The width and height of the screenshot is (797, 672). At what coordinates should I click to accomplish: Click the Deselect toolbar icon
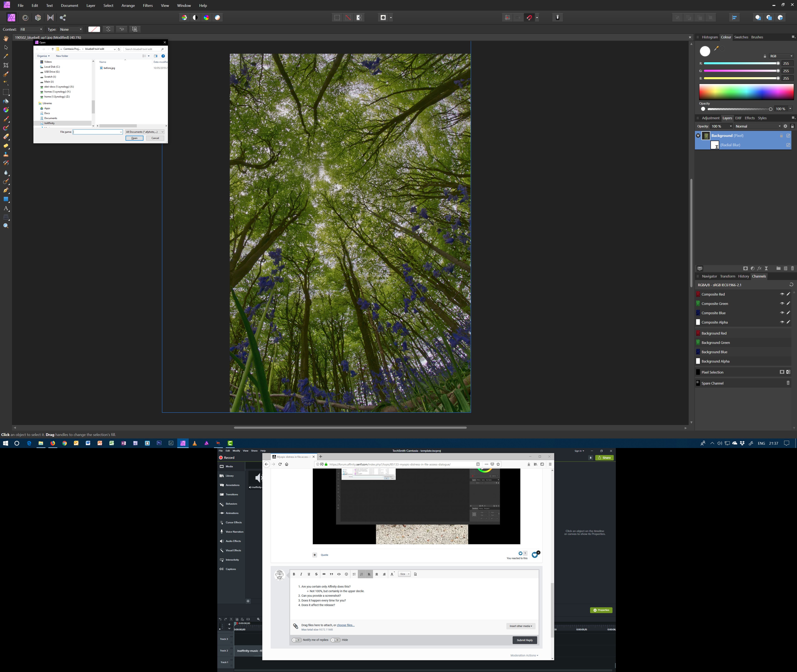(348, 17)
